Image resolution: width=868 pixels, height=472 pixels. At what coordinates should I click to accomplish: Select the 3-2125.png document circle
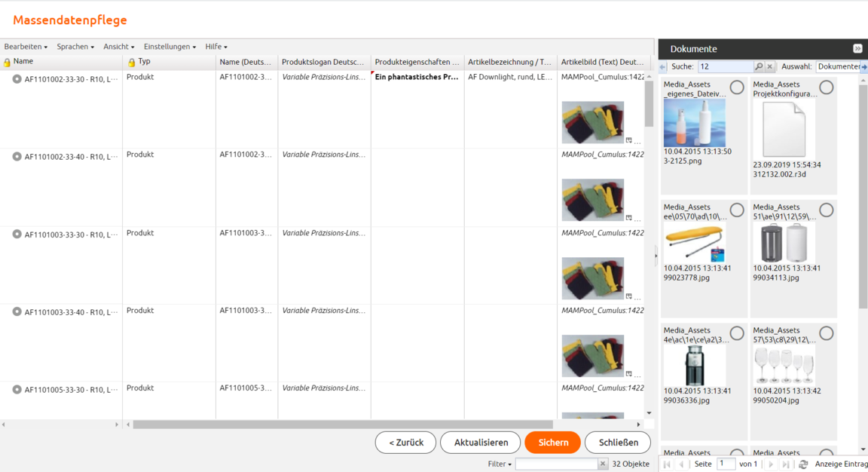[737, 87]
